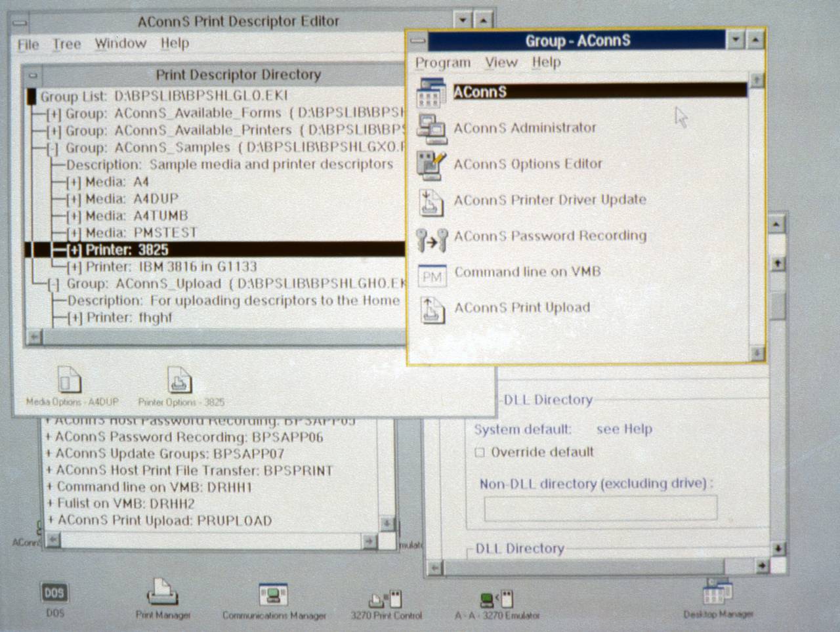Open Communications Manager icon
Screen dimensions: 840x632
(x=273, y=595)
